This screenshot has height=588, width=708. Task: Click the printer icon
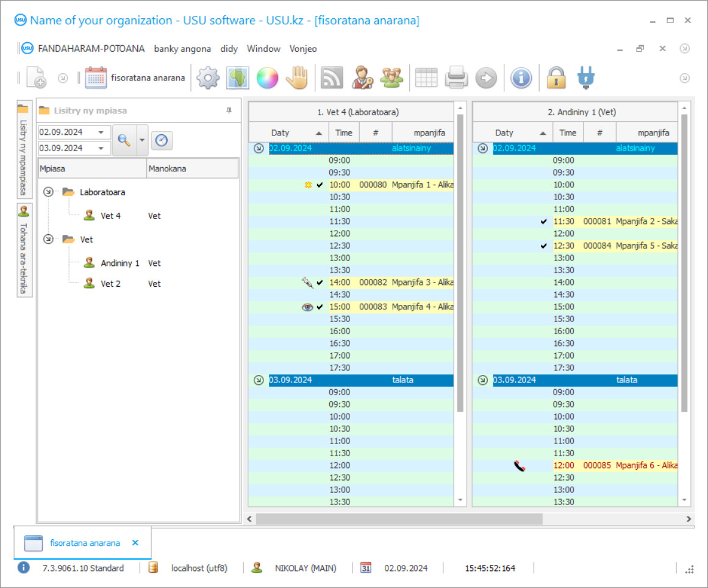pyautogui.click(x=456, y=77)
